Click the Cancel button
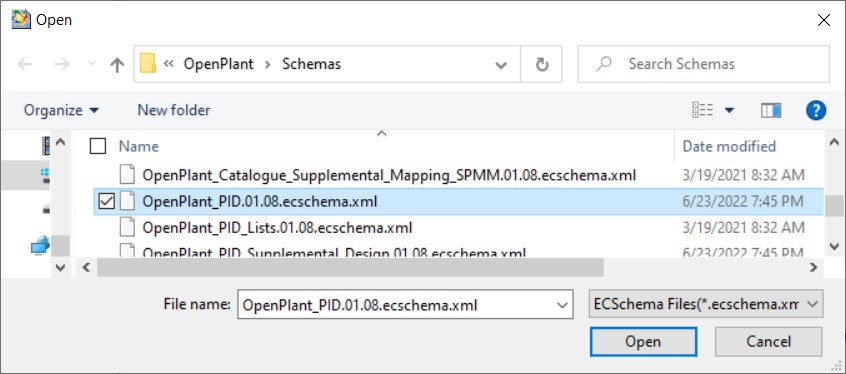The height and width of the screenshot is (374, 846). (768, 341)
